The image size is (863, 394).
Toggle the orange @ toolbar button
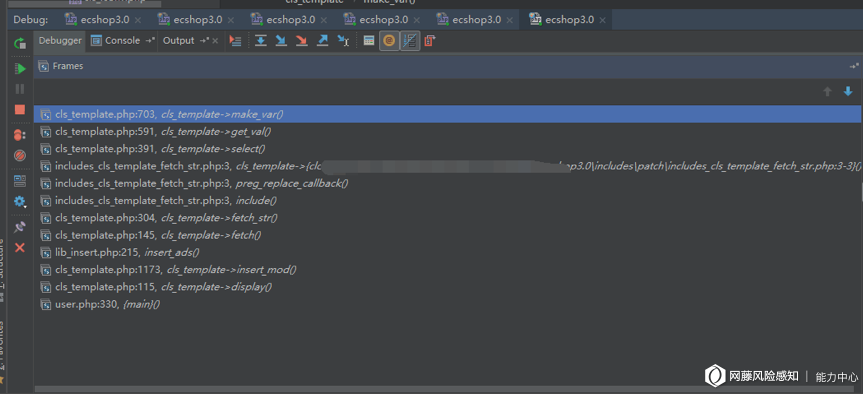389,41
